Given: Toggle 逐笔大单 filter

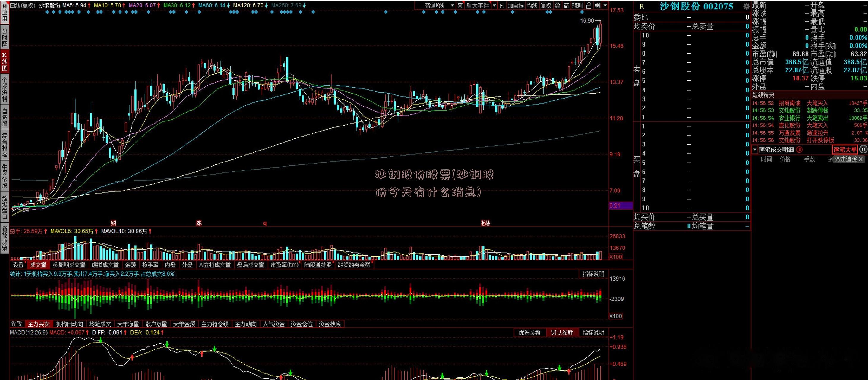Looking at the screenshot, I should point(845,150).
